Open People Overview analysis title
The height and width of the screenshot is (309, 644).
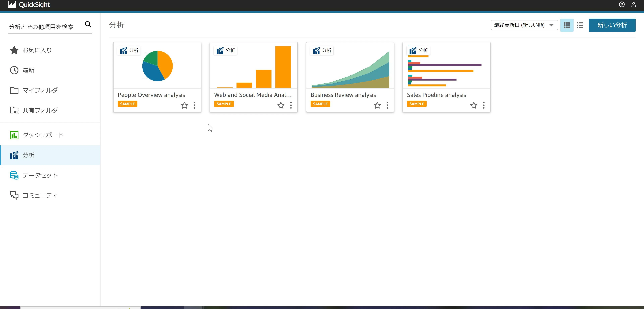(151, 95)
